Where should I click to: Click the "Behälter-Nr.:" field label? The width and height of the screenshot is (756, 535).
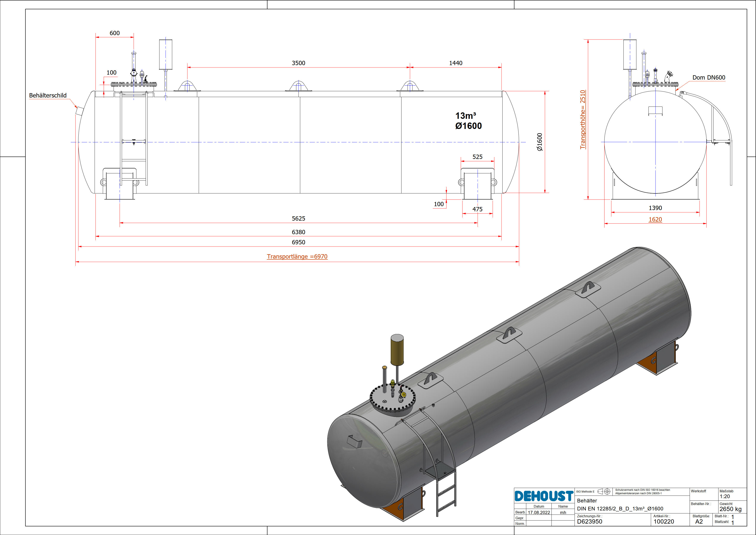701,504
